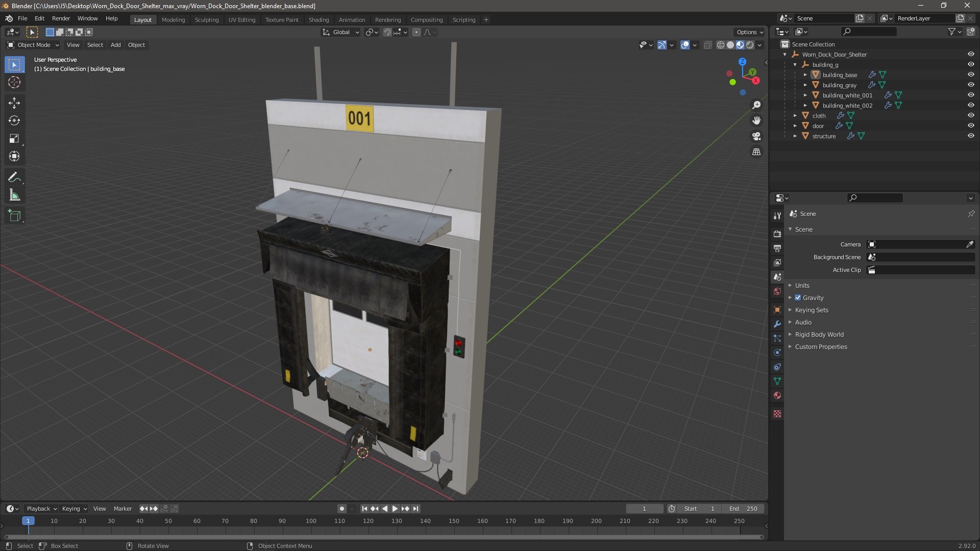This screenshot has height=551, width=980.
Task: Open the Render properties tab
Action: click(777, 234)
